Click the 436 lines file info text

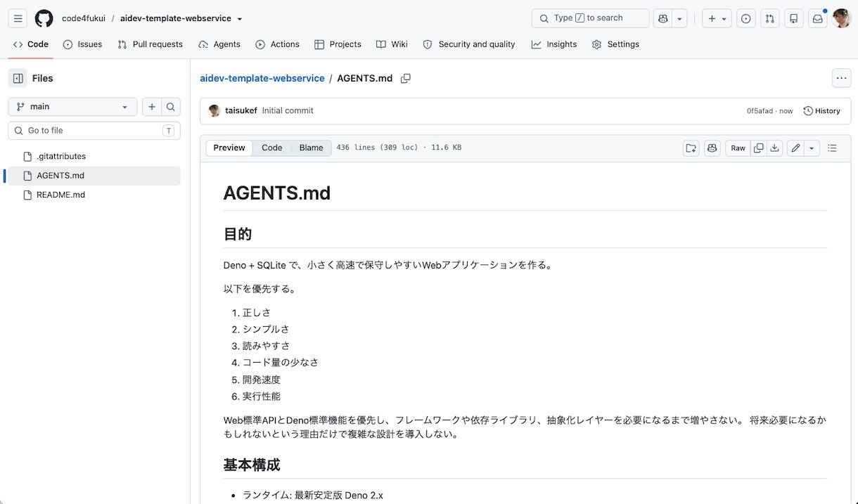point(399,148)
